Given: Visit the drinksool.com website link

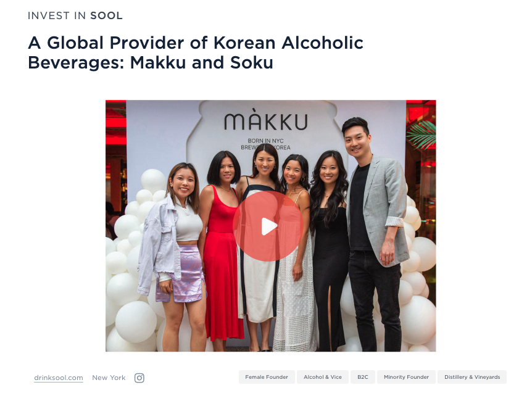Looking at the screenshot, I should (x=59, y=378).
